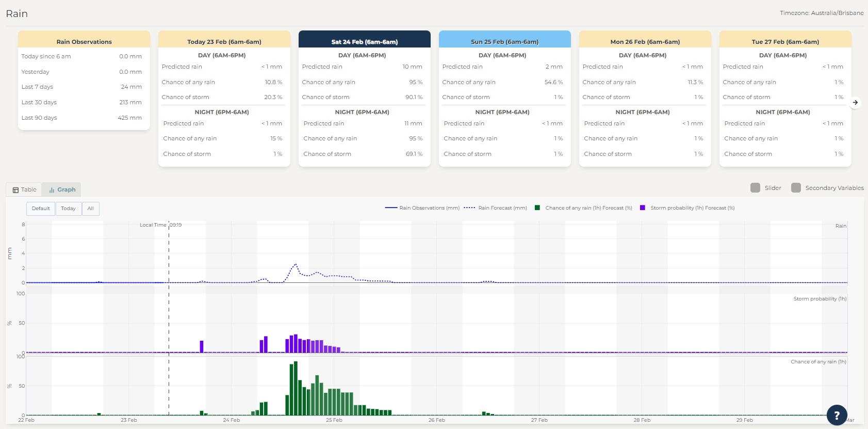Open the Today 23 Feb card header
868x429 pixels.
click(x=224, y=39)
